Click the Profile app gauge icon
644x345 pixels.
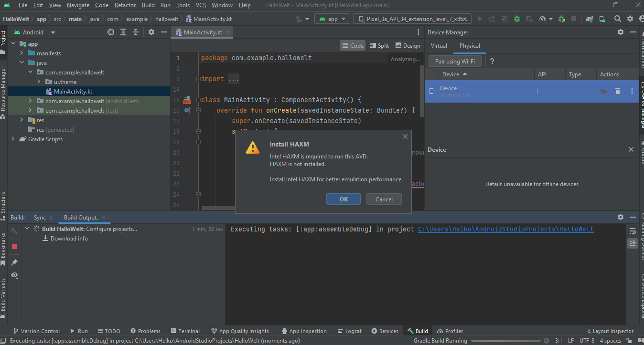(x=542, y=19)
